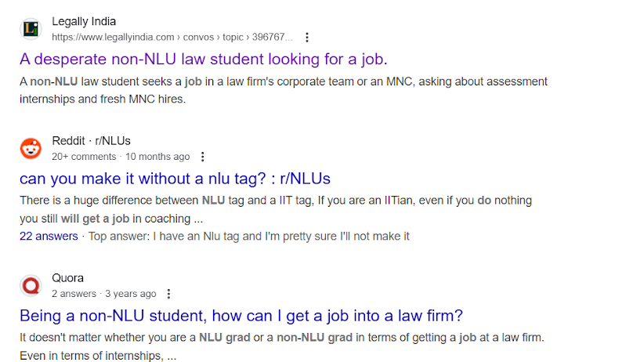
Task: Click the Reddit '20+ comments' metadata text
Action: pos(84,157)
